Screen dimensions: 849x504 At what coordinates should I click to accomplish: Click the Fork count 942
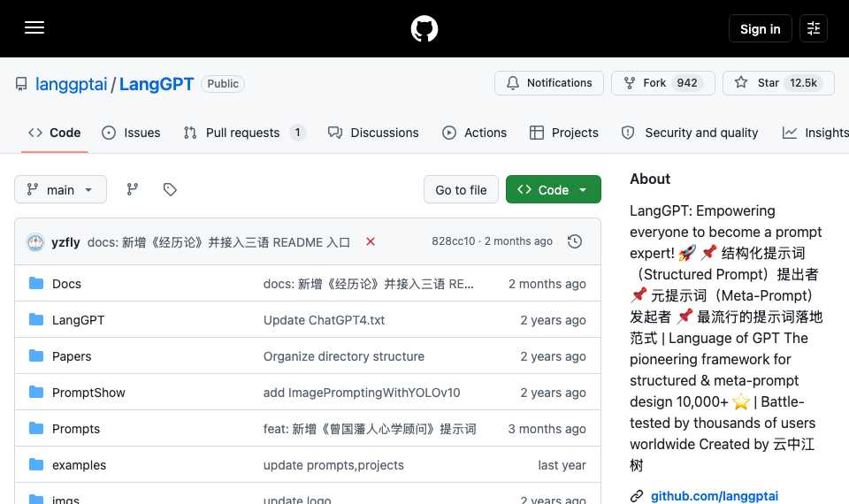point(686,83)
